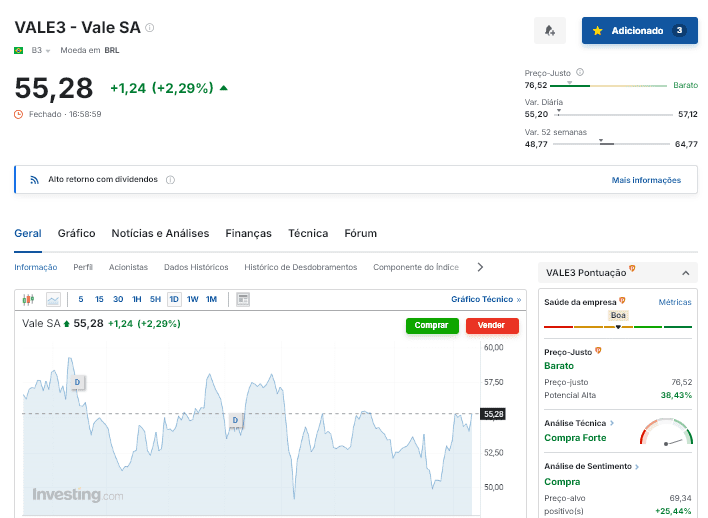Image resolution: width=708 pixels, height=518 pixels.
Task: Click the Compra Forte rating text
Action: point(575,438)
